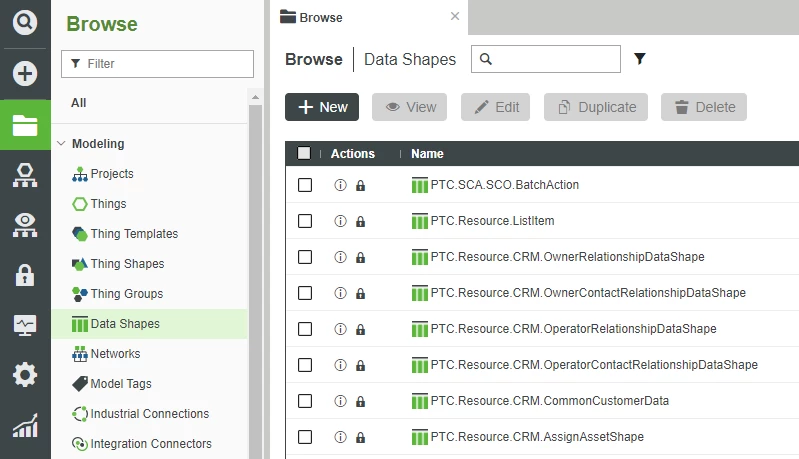Select All in the Browse sidebar
The height and width of the screenshot is (459, 799).
(x=78, y=103)
